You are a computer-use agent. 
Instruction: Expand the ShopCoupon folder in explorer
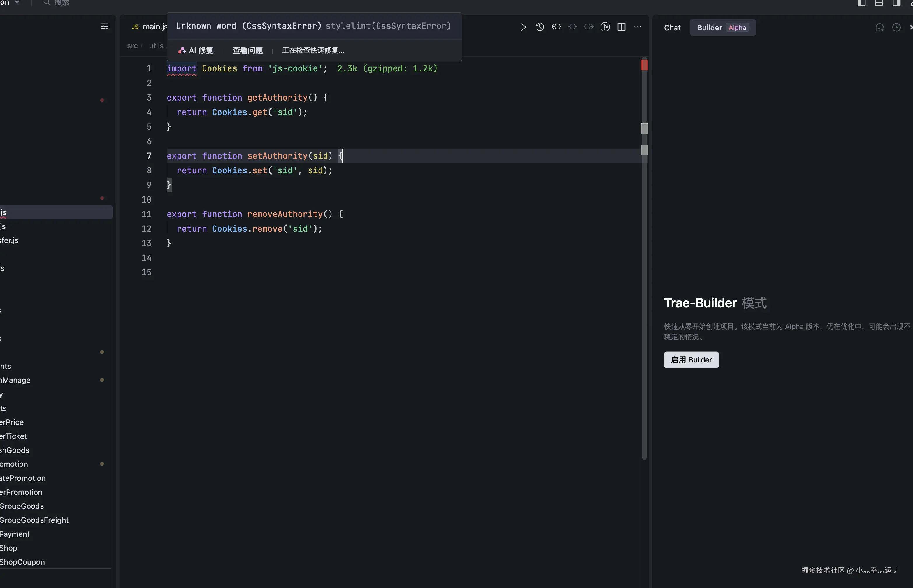22,562
